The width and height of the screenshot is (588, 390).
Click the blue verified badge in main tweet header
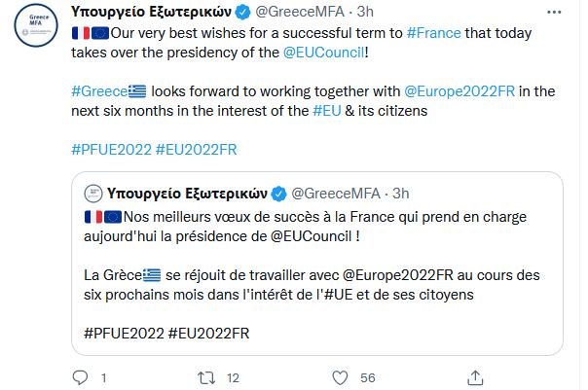coord(244,14)
